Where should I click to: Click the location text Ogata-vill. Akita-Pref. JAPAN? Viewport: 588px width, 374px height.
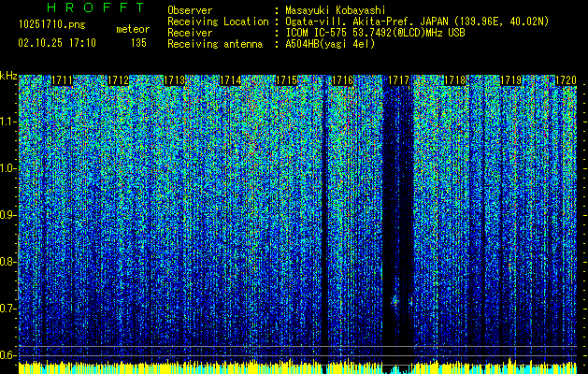(366, 22)
